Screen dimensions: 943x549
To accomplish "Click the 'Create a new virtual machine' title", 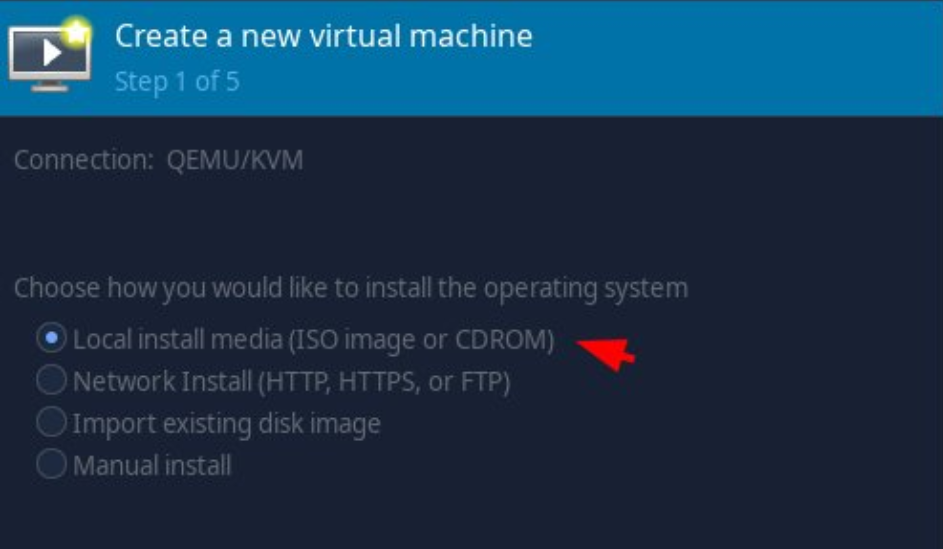I will (324, 36).
